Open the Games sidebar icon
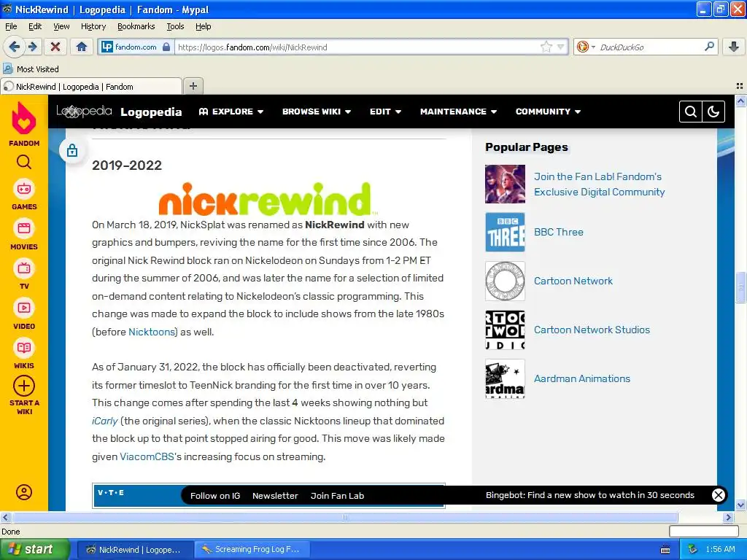747x560 pixels. tap(24, 190)
